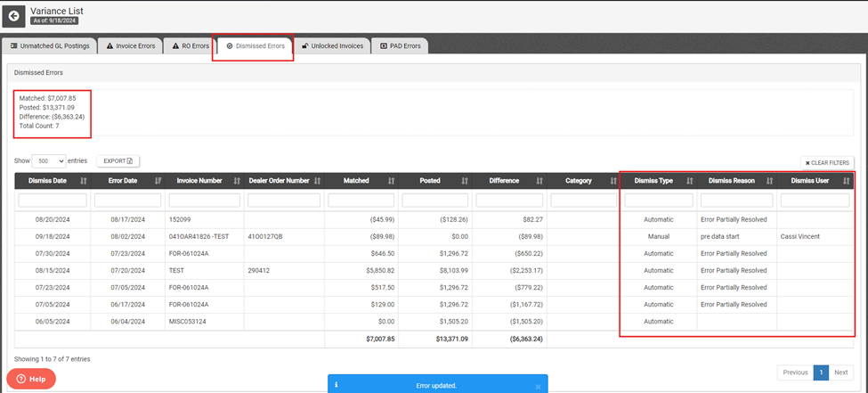Click the info icon in notification
The height and width of the screenshot is (393, 868).
pos(337,385)
